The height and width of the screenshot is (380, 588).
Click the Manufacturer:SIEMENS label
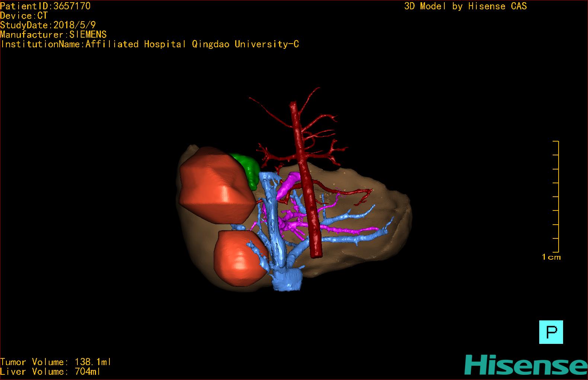click(x=53, y=35)
